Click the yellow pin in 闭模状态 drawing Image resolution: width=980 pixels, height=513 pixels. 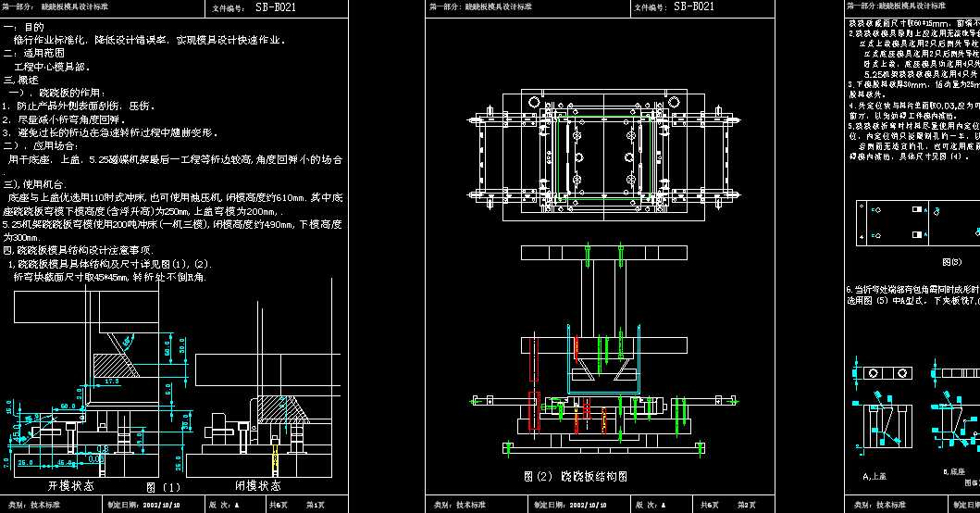click(275, 458)
